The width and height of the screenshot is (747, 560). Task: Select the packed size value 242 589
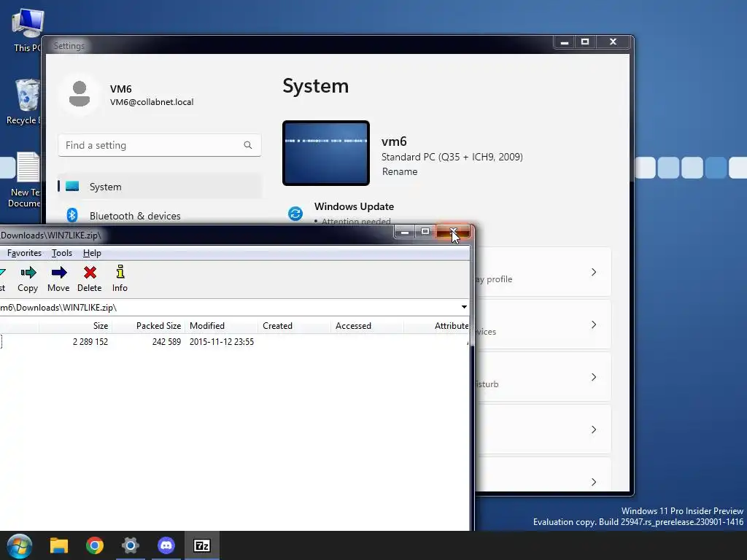[x=166, y=342]
